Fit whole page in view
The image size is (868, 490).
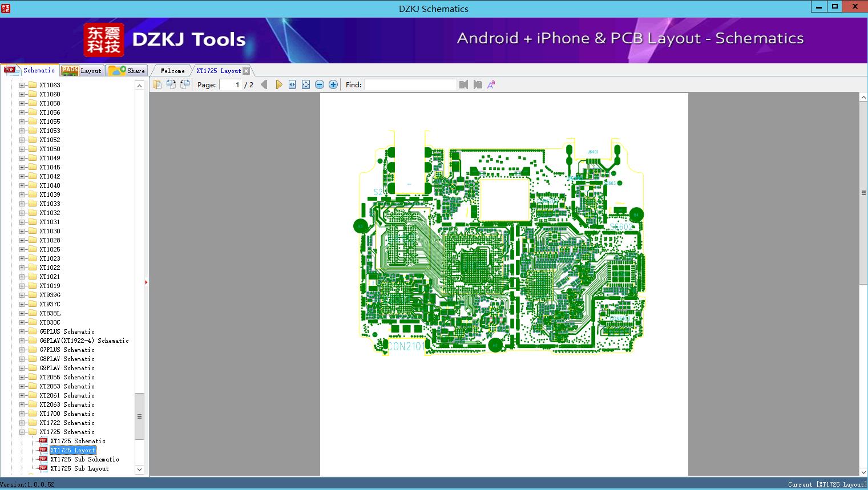(306, 84)
